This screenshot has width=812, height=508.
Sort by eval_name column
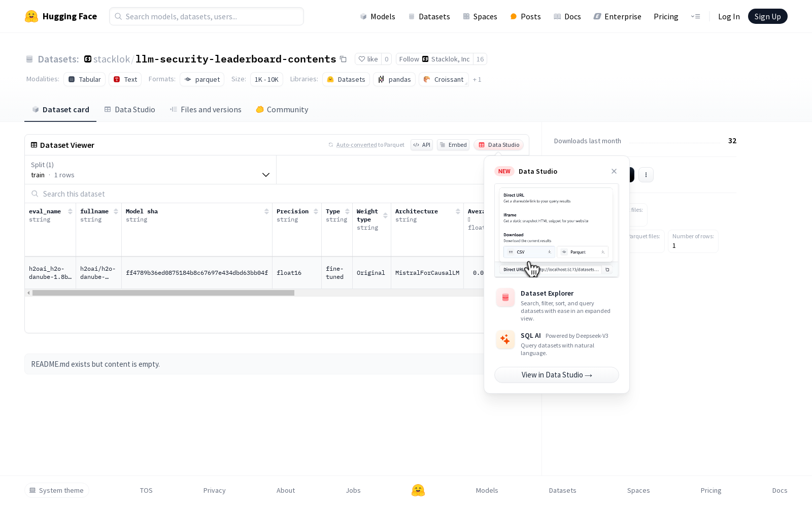tap(70, 211)
